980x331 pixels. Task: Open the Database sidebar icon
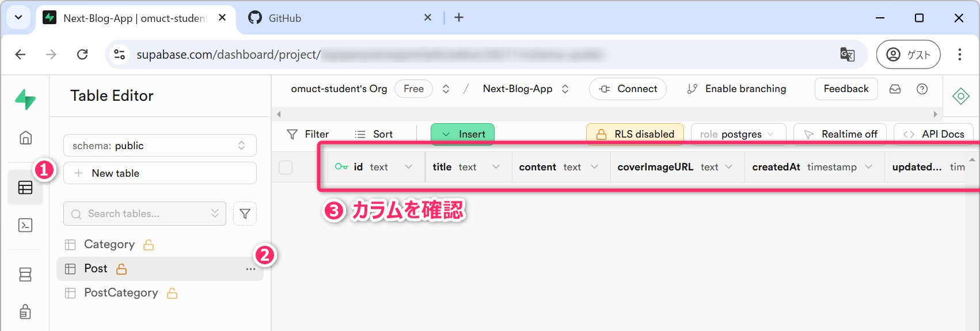pos(25,275)
